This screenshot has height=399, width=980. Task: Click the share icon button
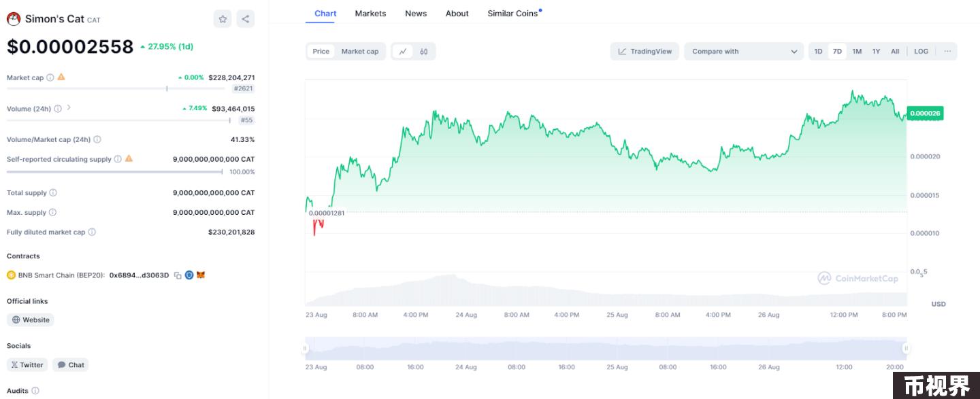point(246,19)
